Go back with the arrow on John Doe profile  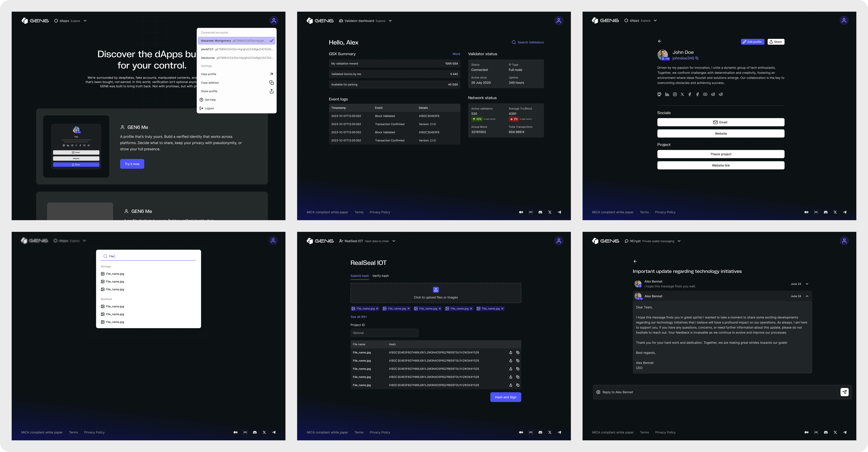(659, 41)
